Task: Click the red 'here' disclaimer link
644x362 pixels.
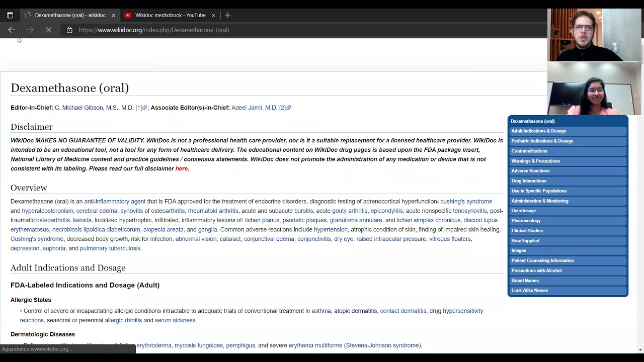Action: [181, 169]
